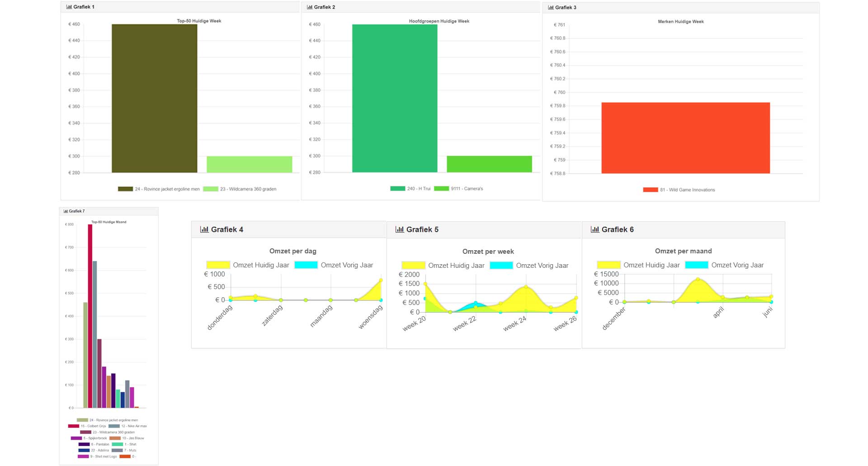Click the 'Grafiek 6' panel title
868x466 pixels.
(x=618, y=229)
